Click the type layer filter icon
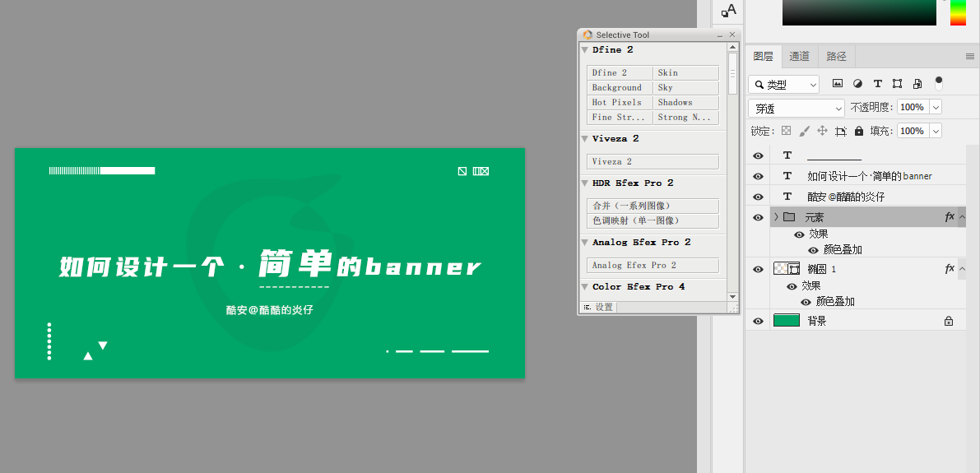This screenshot has height=473, width=980. 877,83
